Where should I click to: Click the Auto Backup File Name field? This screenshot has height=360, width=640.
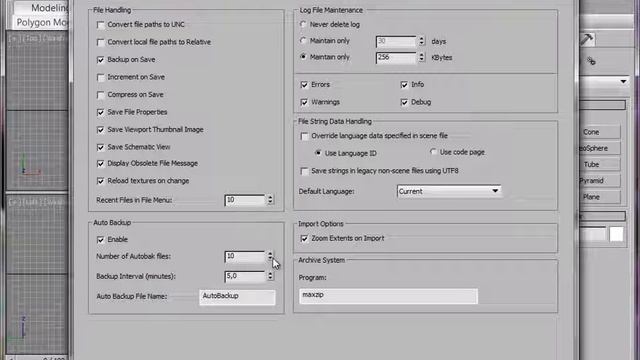pos(237,297)
